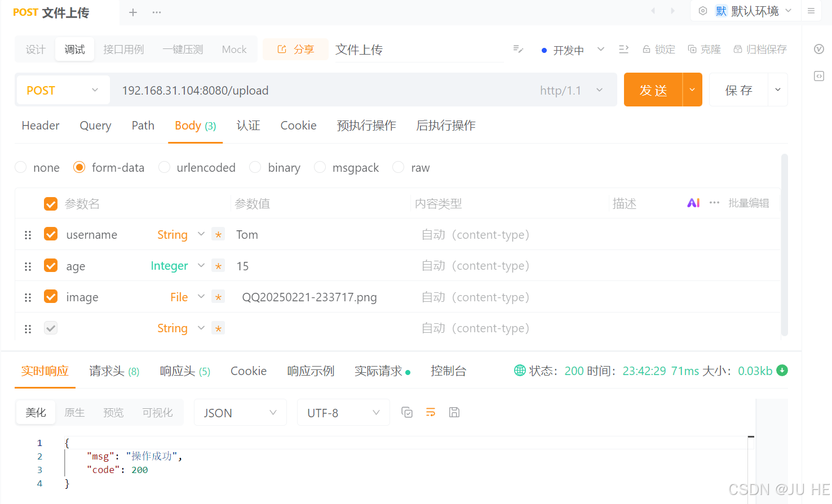Viewport: 832px width, 504px height.
Task: Open the 默认环境 environment dropdown
Action: point(754,11)
